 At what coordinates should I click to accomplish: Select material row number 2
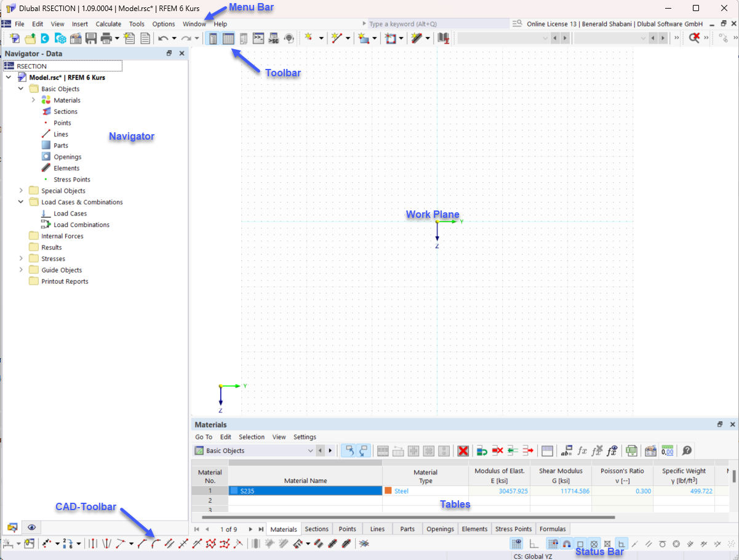210,500
